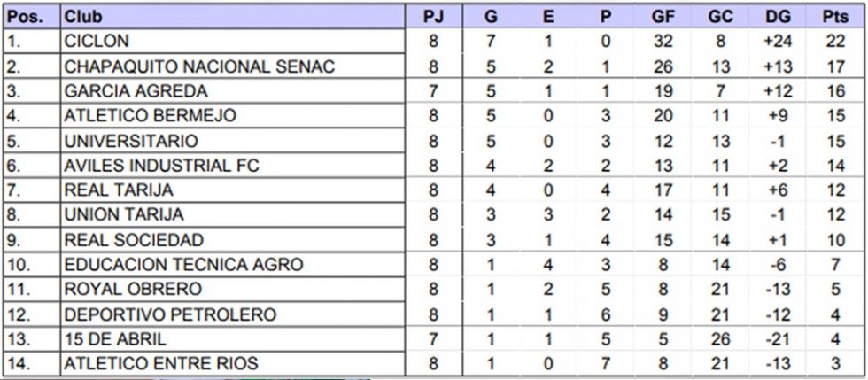Click the PJ column header

click(433, 17)
